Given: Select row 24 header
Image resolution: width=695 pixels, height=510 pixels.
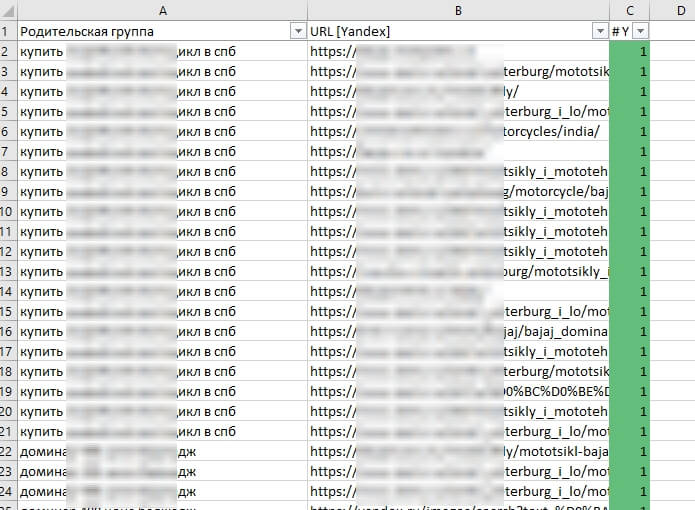Looking at the screenshot, I should pyautogui.click(x=8, y=491).
